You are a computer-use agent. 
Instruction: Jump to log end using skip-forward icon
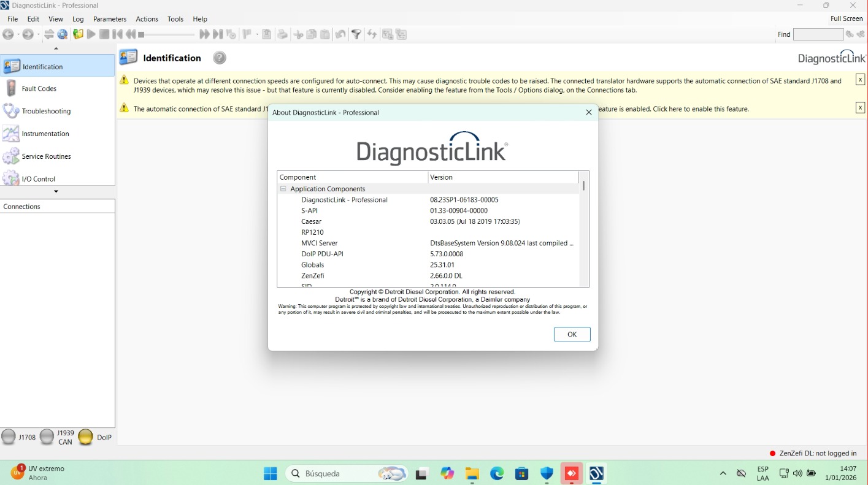[x=217, y=34]
